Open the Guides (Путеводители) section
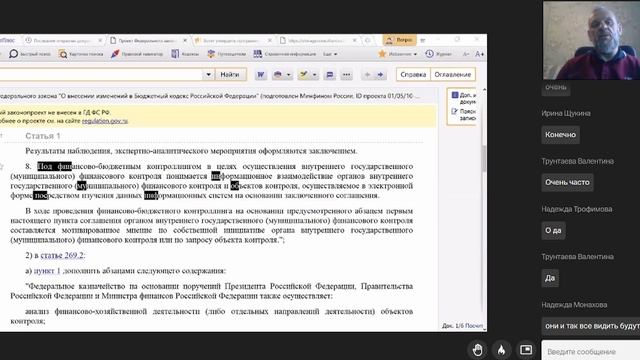This screenshot has width=640, height=360. (x=227, y=54)
